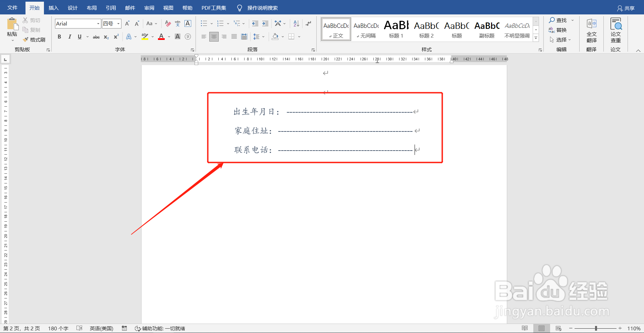
Task: Click the full text translate (全文翻译) icon
Action: click(591, 24)
